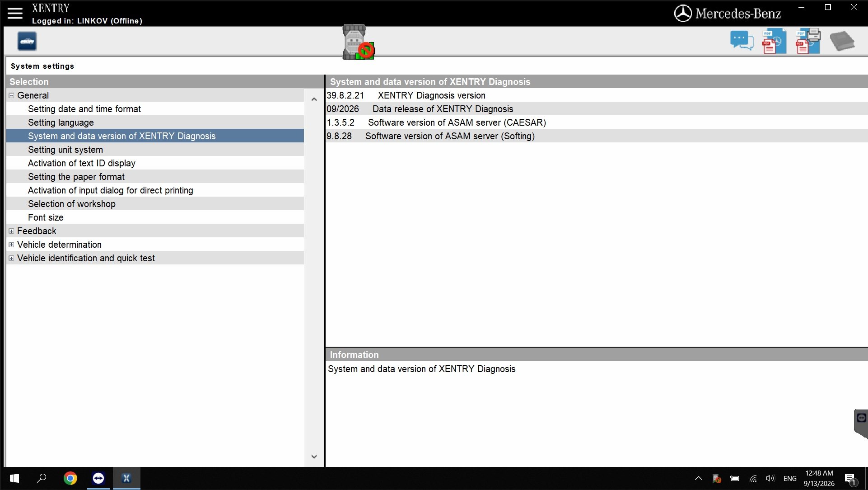Minimize the XENTRY window
The width and height of the screenshot is (868, 490).
tap(802, 7)
